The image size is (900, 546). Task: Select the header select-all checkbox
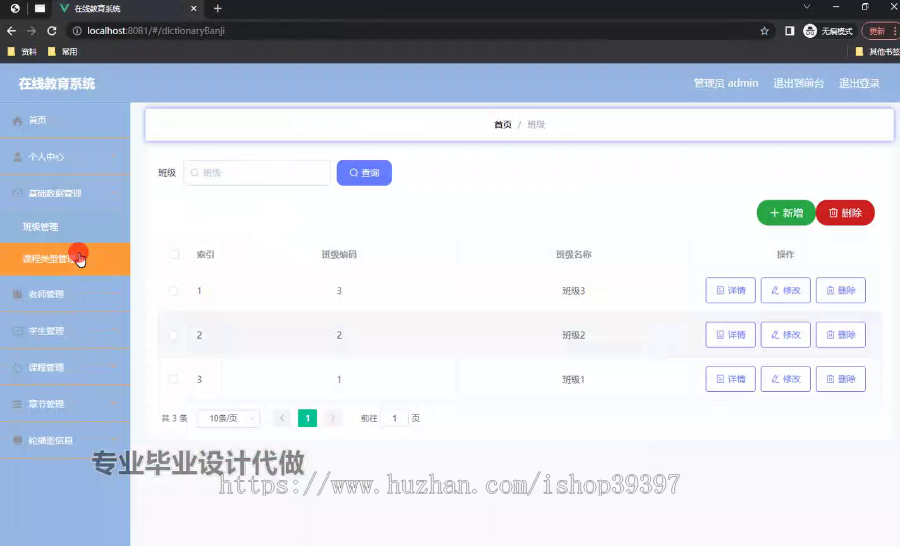point(174,254)
